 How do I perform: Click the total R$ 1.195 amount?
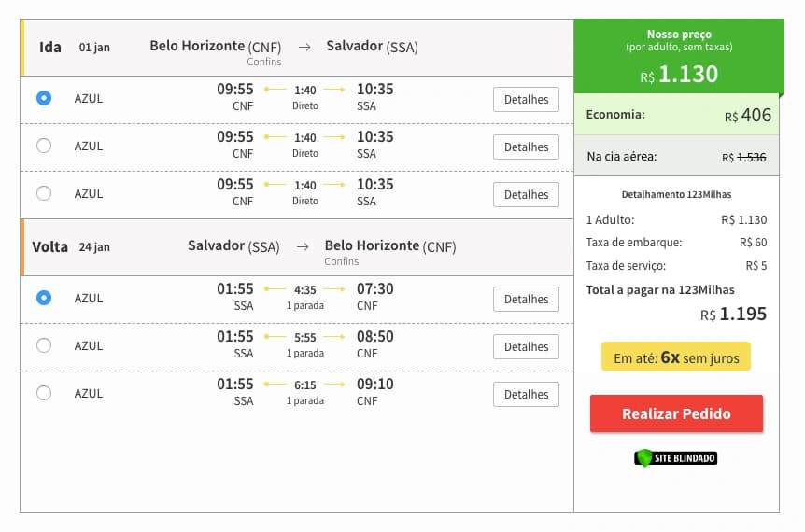(734, 314)
